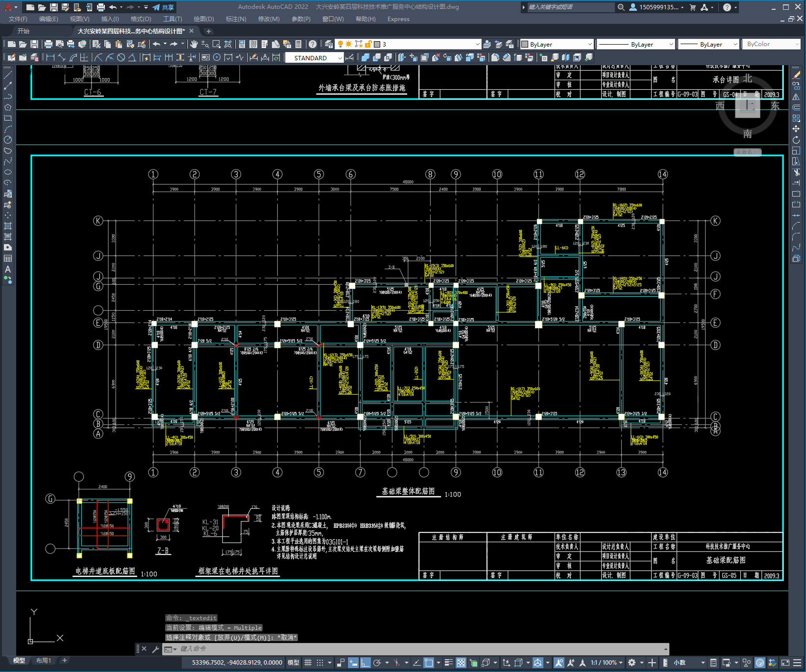Select the Diameter dimension tool

tap(121, 57)
